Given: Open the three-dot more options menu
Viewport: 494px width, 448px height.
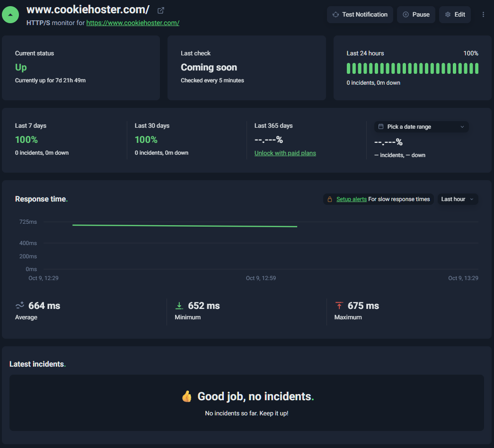Looking at the screenshot, I should pyautogui.click(x=483, y=15).
